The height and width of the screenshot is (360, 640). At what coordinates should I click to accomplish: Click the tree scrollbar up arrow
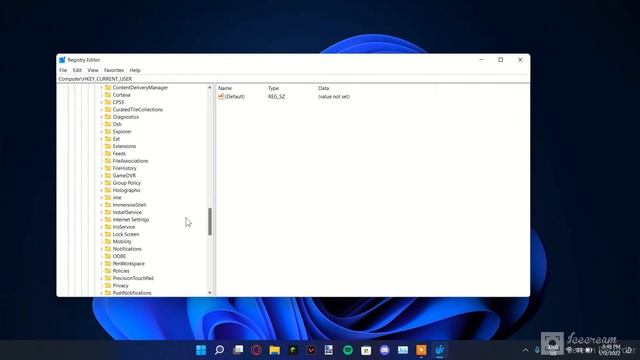tap(210, 87)
